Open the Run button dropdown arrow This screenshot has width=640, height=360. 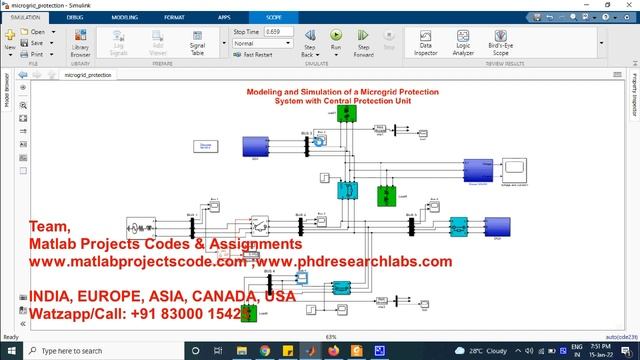(x=336, y=55)
